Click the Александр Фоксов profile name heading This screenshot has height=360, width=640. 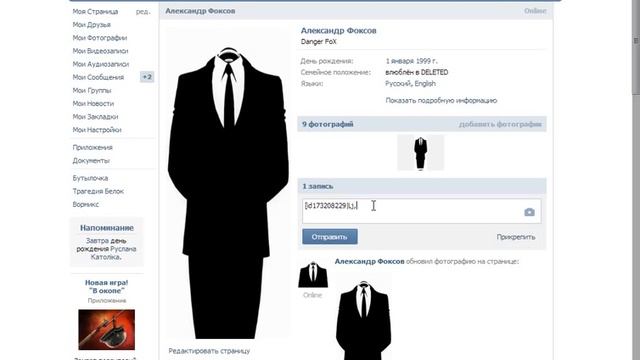tap(338, 31)
